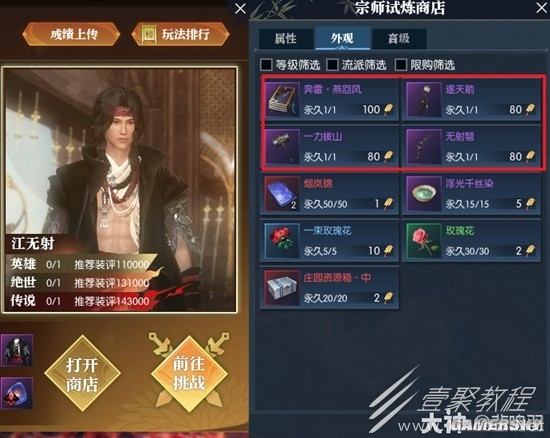The height and width of the screenshot is (438, 550).
Task: Click the red-hooded reward thumbnail
Action: [x=17, y=393]
